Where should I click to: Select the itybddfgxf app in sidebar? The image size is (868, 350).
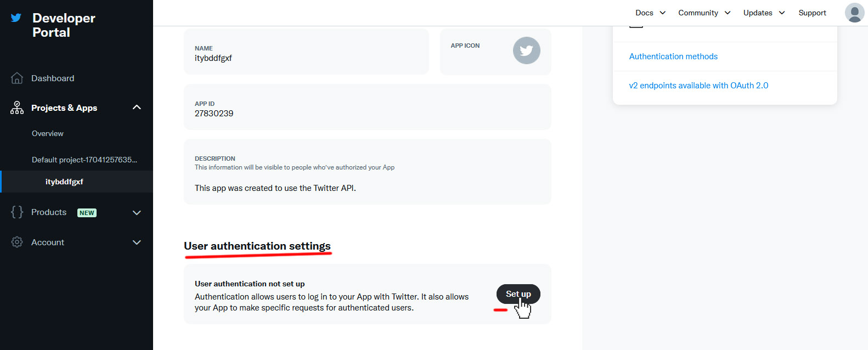click(x=64, y=182)
